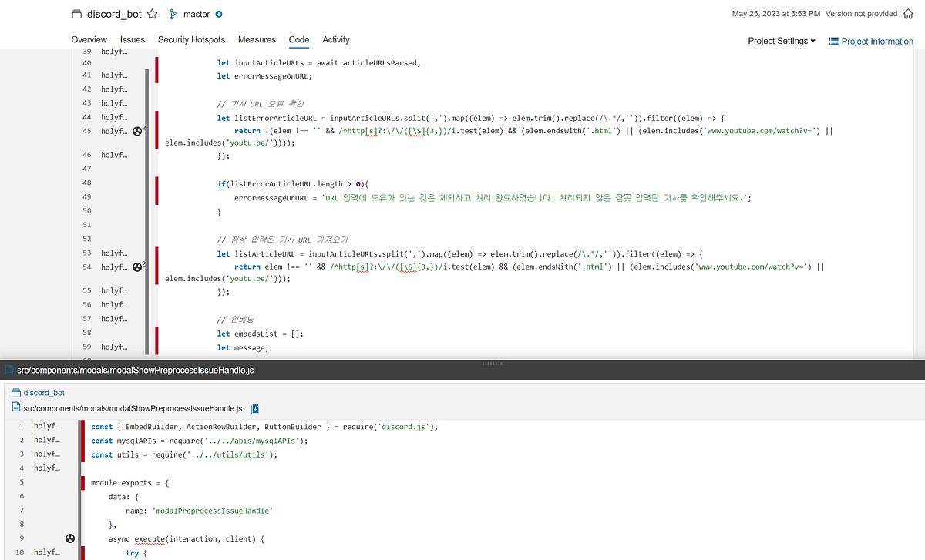
Task: Open the discord_bot project link in lower panel
Action: tap(44, 393)
